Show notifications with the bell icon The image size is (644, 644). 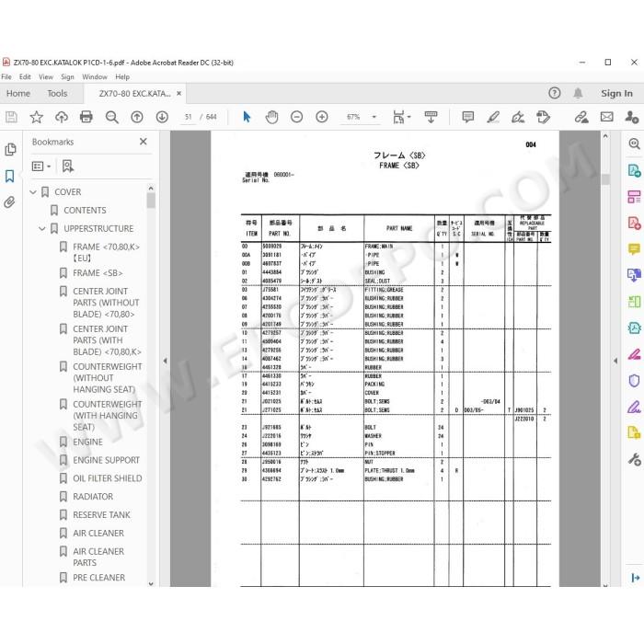[x=578, y=93]
